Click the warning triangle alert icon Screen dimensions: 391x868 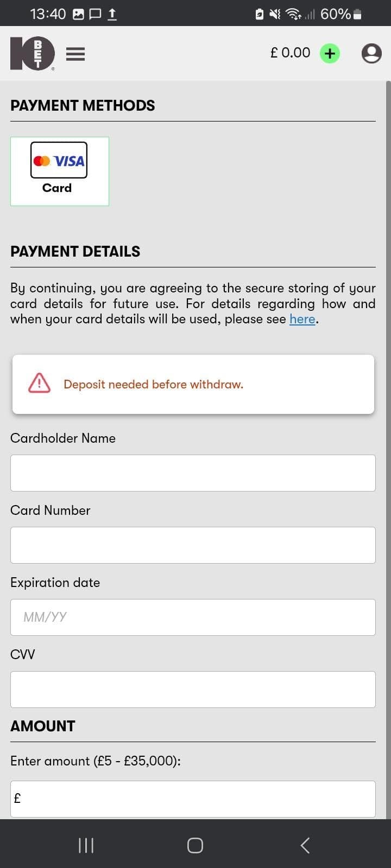coord(38,384)
